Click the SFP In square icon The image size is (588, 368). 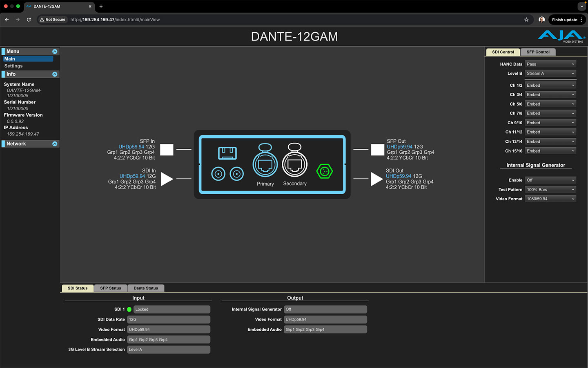pyautogui.click(x=167, y=150)
